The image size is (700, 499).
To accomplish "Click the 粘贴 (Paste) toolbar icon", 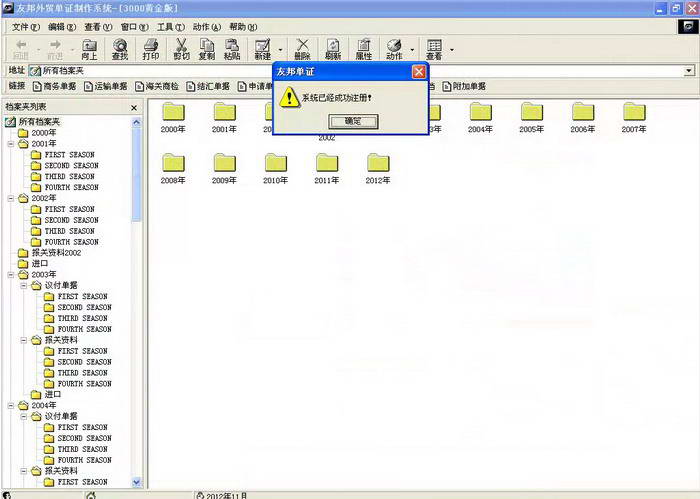I will 232,49.
